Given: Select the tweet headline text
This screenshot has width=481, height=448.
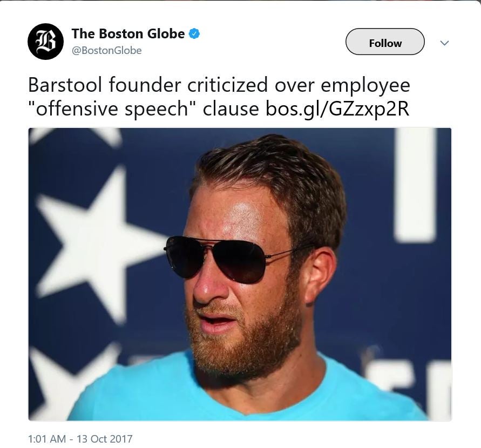Looking at the screenshot, I should pyautogui.click(x=219, y=97).
